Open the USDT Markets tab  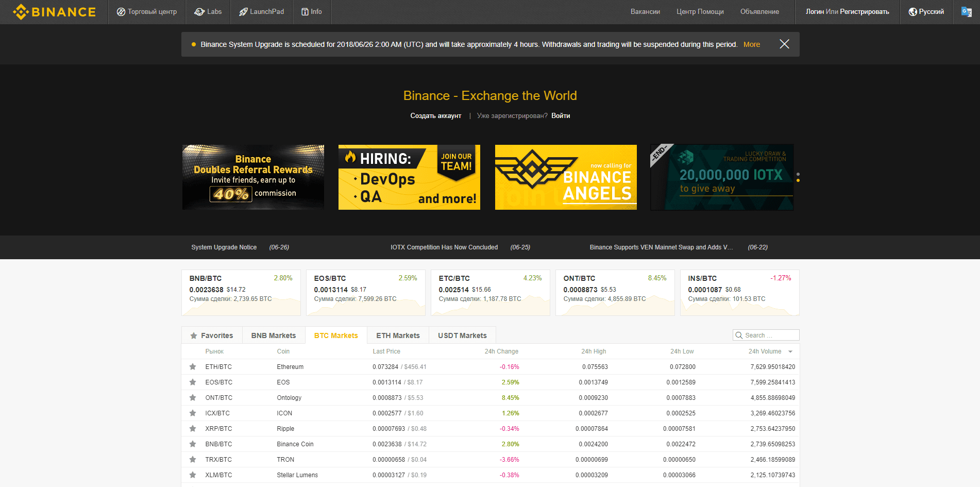(x=462, y=335)
